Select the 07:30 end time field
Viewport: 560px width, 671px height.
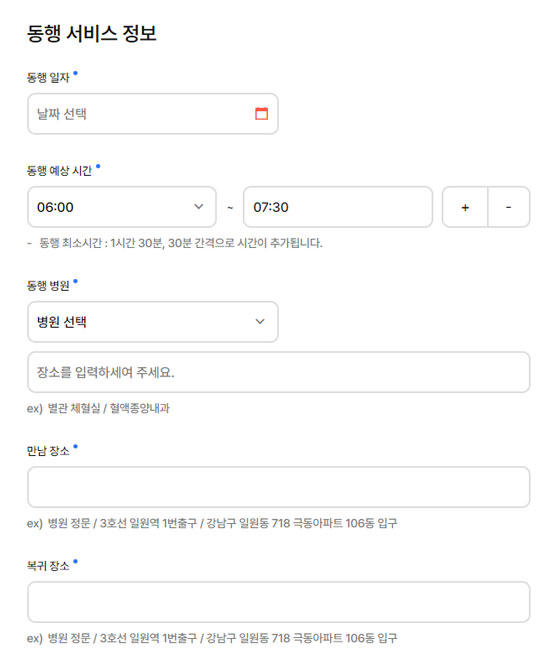[x=338, y=207]
